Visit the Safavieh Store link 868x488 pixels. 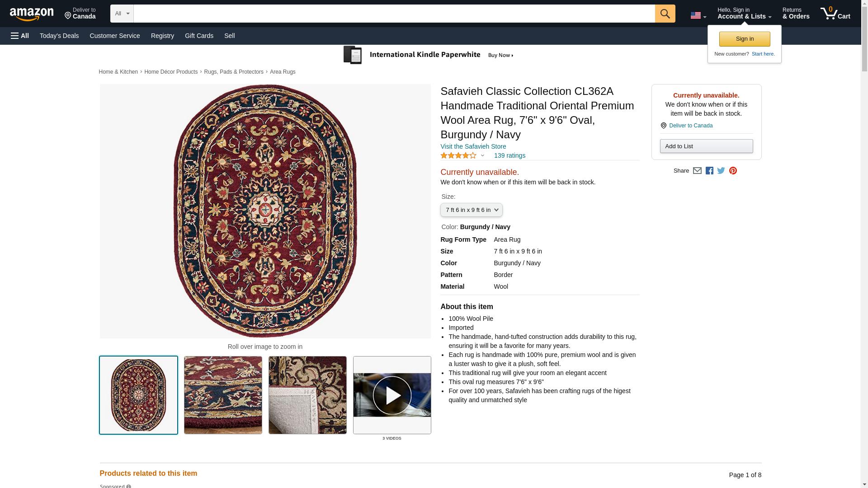pos(473,146)
